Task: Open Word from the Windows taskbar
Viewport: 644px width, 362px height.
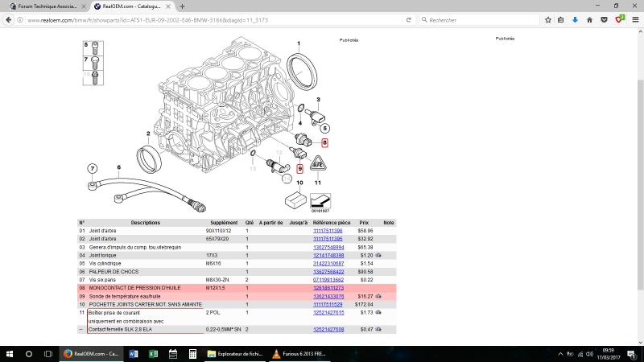Action: point(134,354)
